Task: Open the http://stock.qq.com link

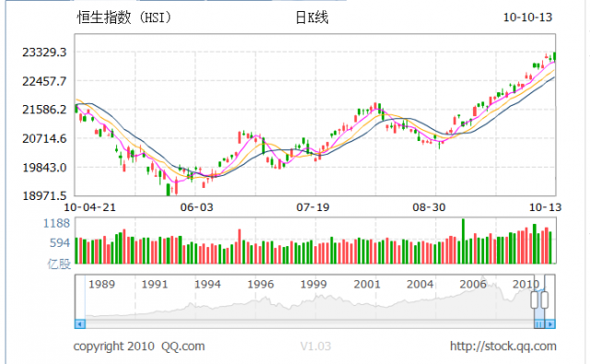Action: [x=503, y=346]
